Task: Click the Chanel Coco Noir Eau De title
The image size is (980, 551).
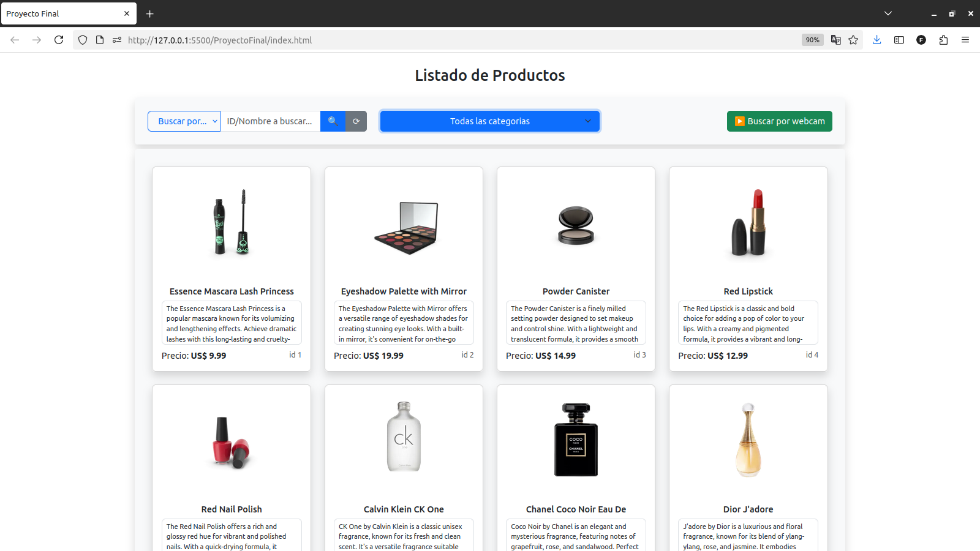Action: click(576, 509)
